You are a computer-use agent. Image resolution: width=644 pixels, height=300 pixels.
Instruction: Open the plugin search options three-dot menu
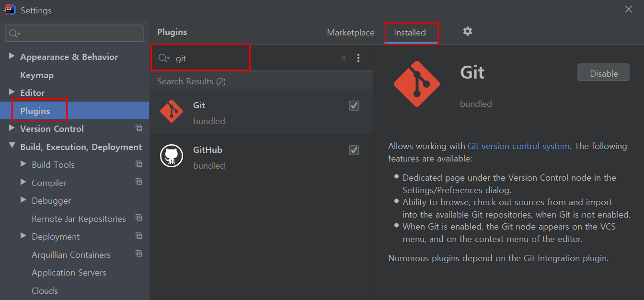pyautogui.click(x=358, y=58)
